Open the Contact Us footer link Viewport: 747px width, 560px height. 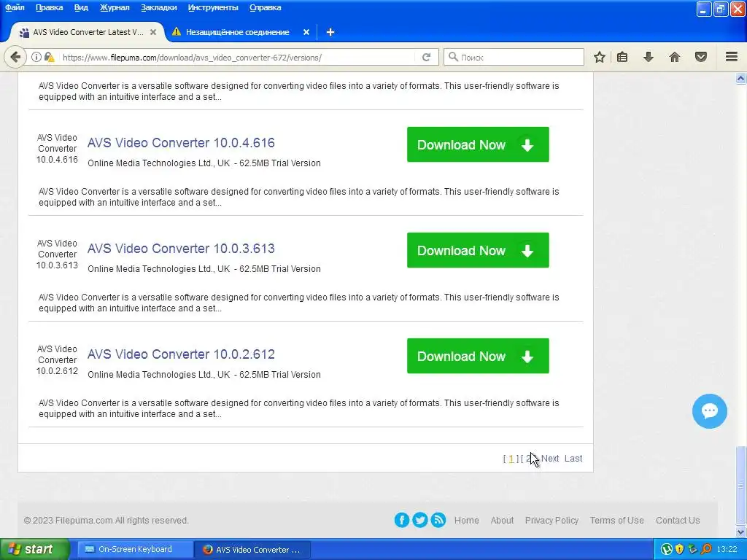click(678, 521)
